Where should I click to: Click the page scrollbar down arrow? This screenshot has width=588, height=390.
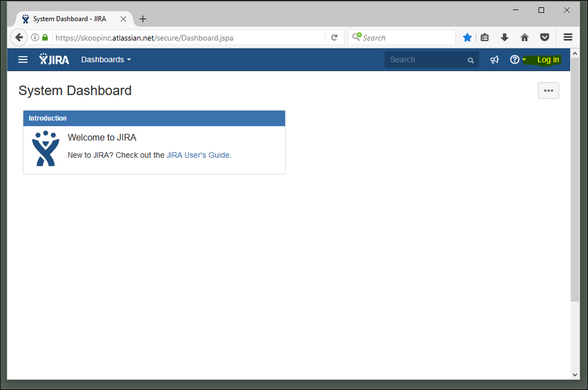click(575, 375)
